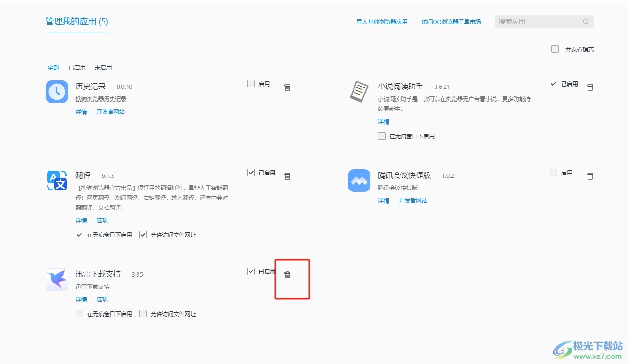This screenshot has width=628, height=364.
Task: Open 详情 link for 翻译
Action: point(81,221)
